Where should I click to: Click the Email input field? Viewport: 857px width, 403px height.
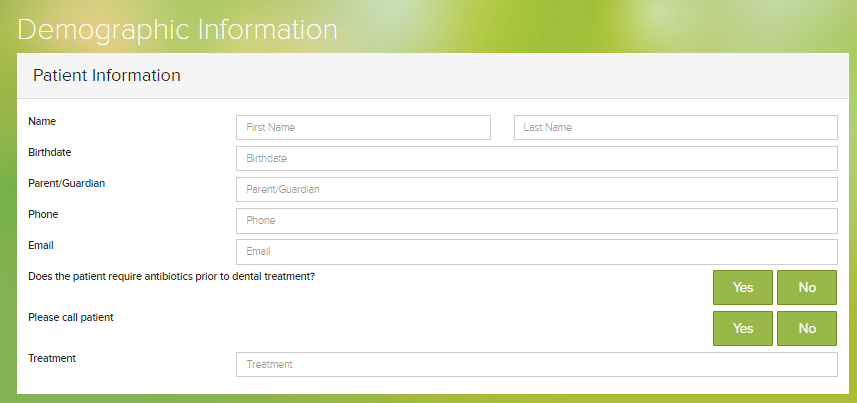click(536, 252)
